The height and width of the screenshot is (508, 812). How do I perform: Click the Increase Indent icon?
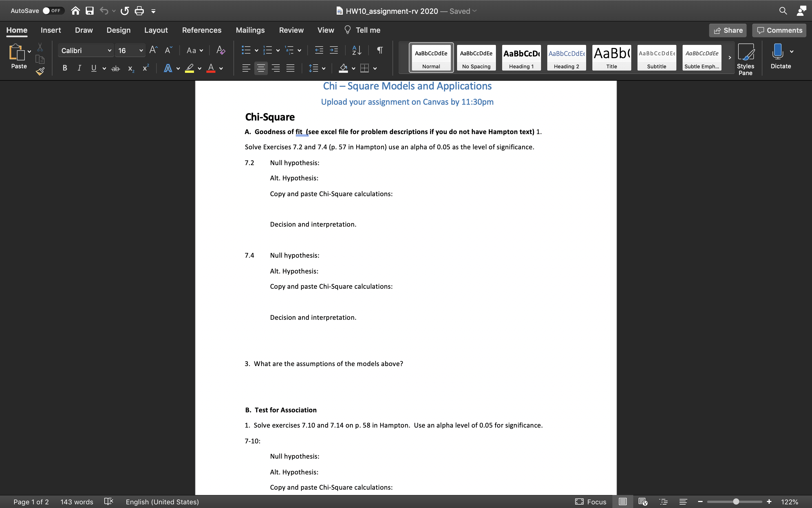click(334, 50)
